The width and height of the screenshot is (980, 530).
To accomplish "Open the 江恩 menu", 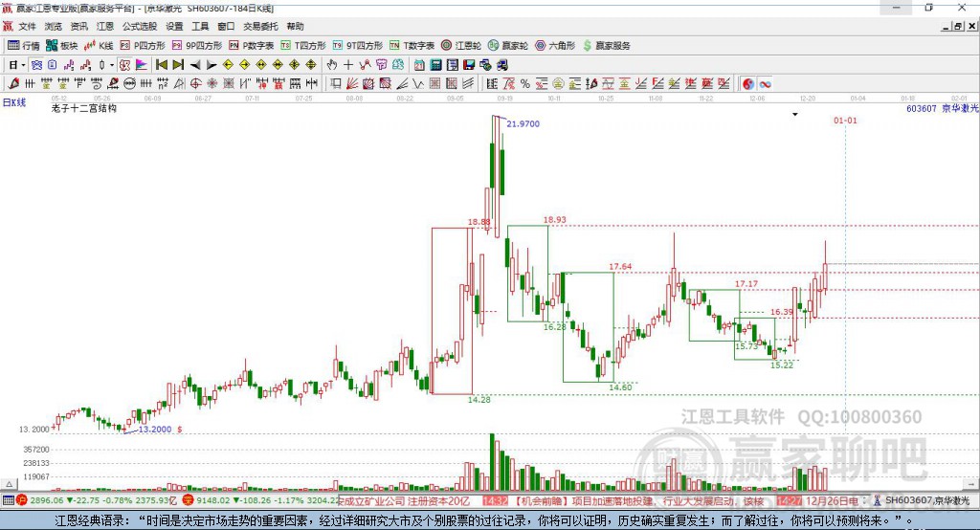I will [x=105, y=26].
